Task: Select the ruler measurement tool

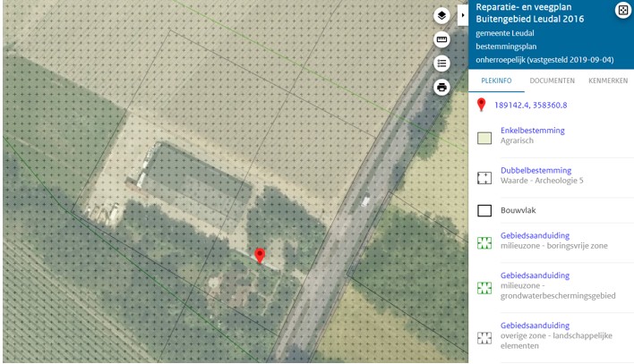Action: (x=441, y=39)
